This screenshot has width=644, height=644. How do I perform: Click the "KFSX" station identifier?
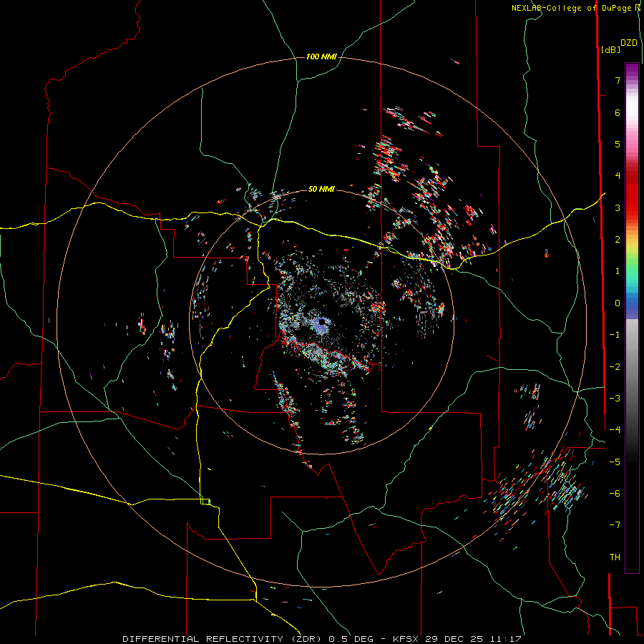[406, 639]
